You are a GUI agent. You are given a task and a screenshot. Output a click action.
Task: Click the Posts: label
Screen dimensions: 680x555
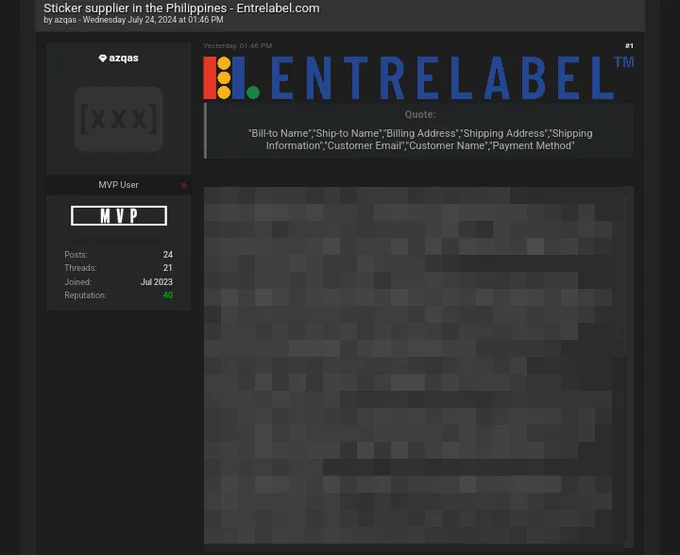click(76, 255)
